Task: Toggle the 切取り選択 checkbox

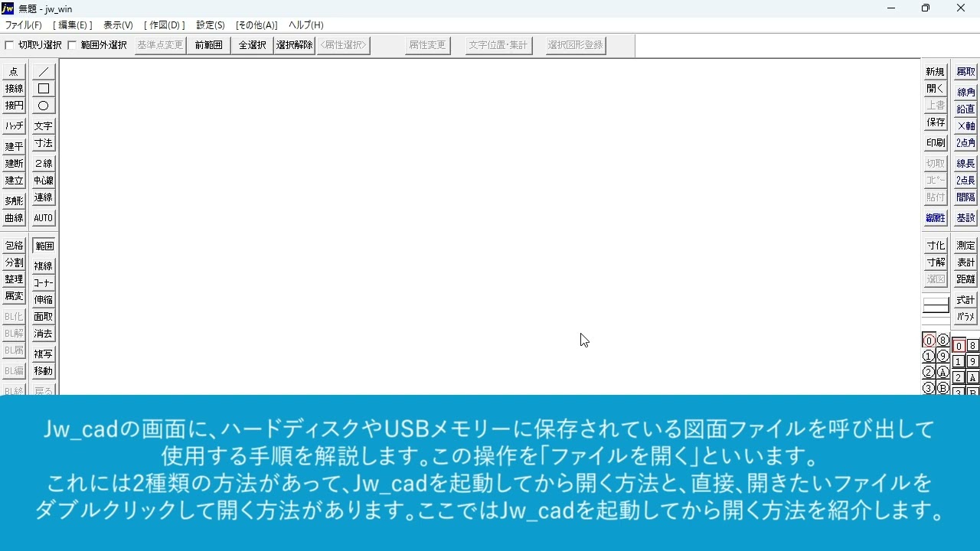Action: 9,45
